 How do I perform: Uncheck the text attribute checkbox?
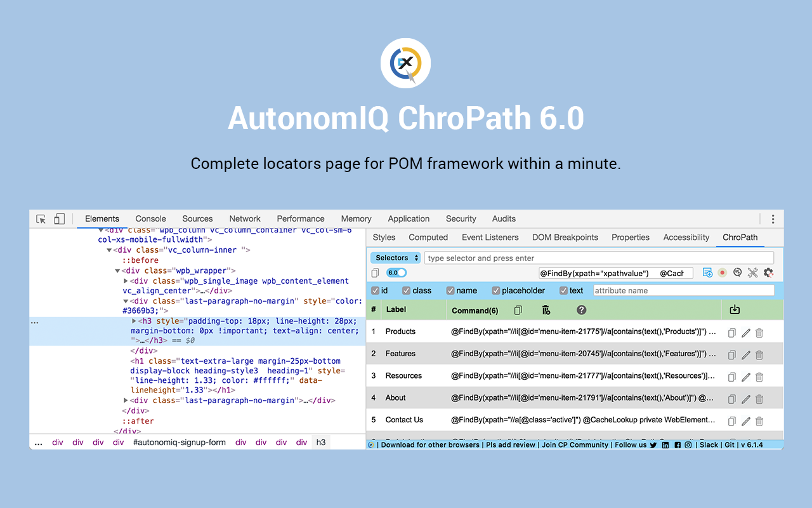pos(563,291)
